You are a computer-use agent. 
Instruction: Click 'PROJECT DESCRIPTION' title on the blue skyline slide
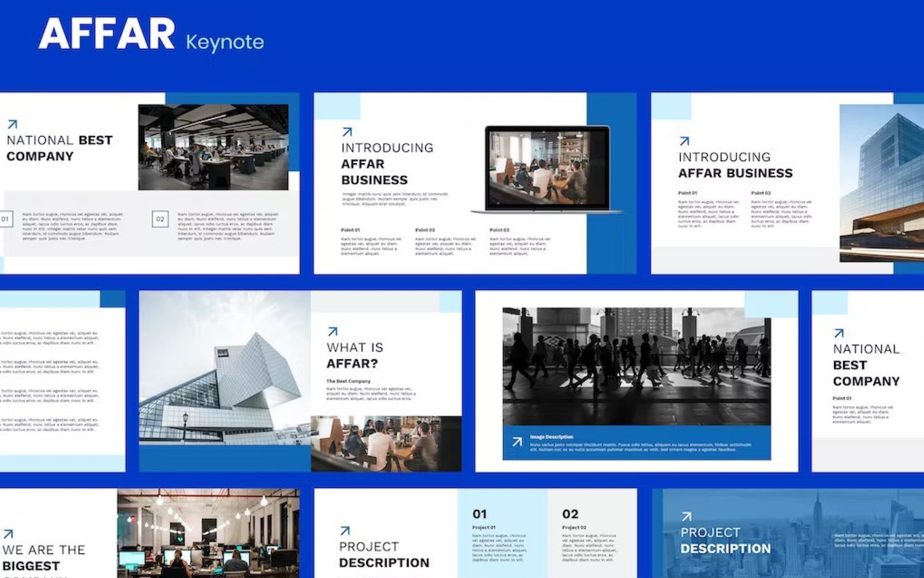725,540
